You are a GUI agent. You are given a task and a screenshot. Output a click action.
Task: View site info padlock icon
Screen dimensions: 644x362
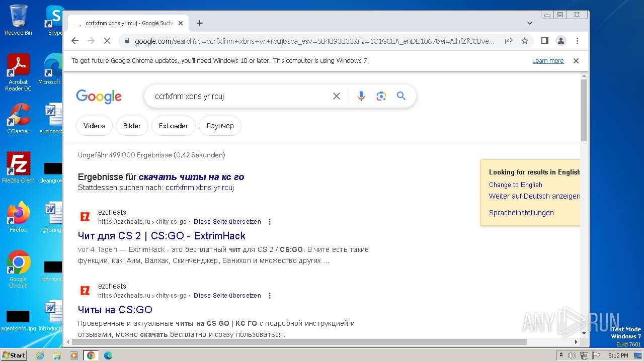click(127, 41)
